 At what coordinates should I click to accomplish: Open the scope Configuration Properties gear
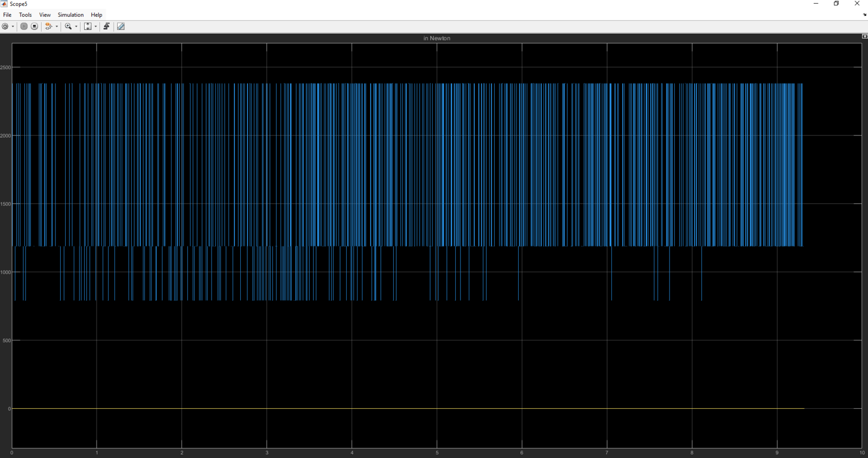[5, 26]
